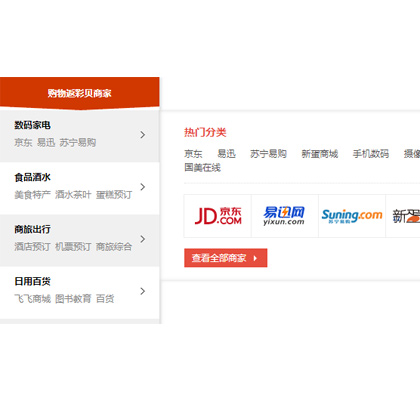
Task: Open 京东 link under 数码家电 sidebar
Action: click(x=23, y=143)
